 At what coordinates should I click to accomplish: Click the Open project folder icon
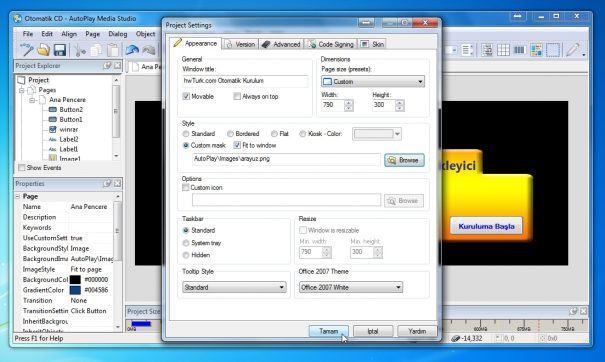point(43,50)
